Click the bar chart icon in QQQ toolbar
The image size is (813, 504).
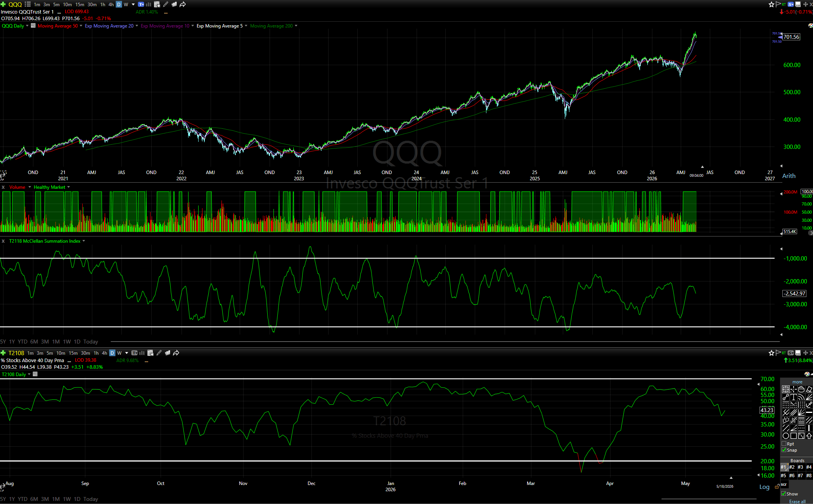(148, 4)
